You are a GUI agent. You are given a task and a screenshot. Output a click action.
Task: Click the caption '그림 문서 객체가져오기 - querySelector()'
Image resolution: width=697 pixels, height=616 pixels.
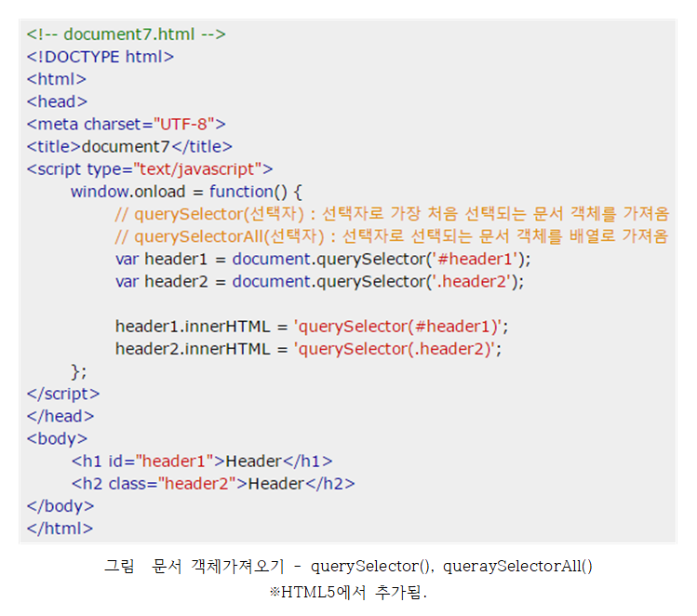coord(348,567)
